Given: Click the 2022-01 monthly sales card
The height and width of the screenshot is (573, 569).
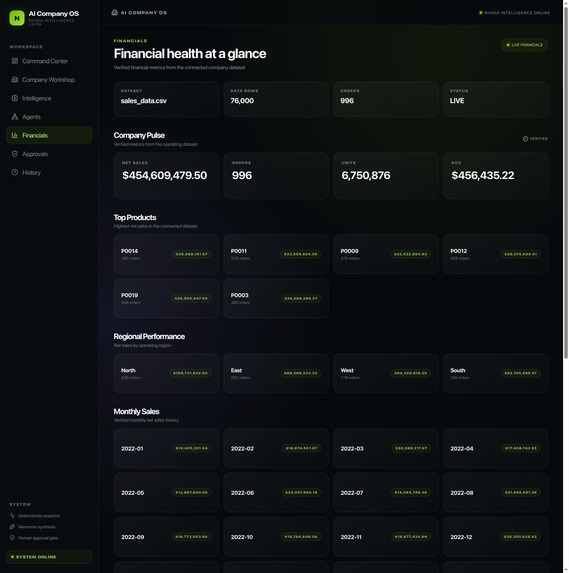Looking at the screenshot, I should tap(166, 448).
